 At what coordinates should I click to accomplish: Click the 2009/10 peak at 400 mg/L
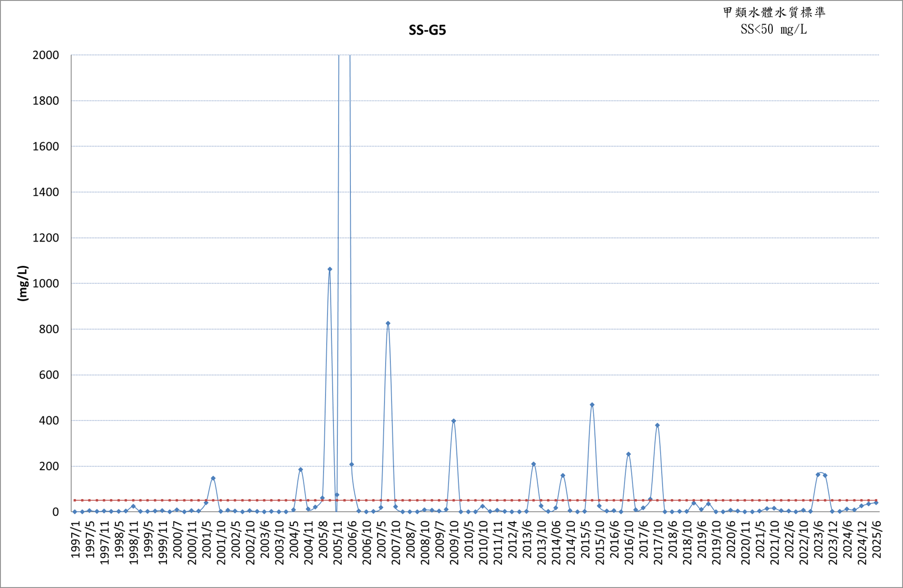(x=454, y=421)
